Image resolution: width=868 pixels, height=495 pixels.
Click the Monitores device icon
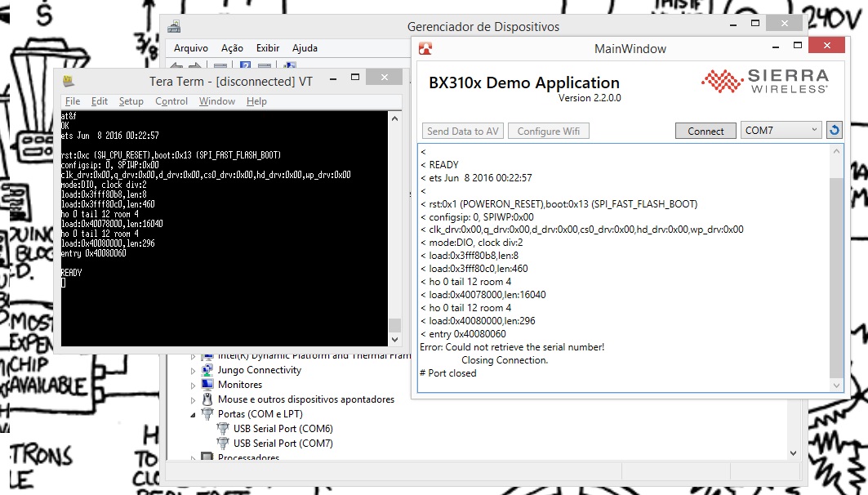point(207,384)
